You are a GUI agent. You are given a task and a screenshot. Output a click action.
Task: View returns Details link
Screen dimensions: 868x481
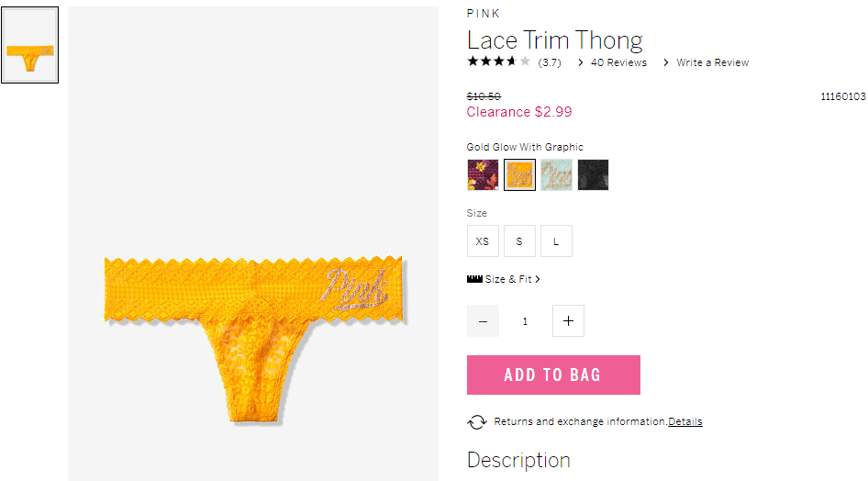click(x=684, y=421)
